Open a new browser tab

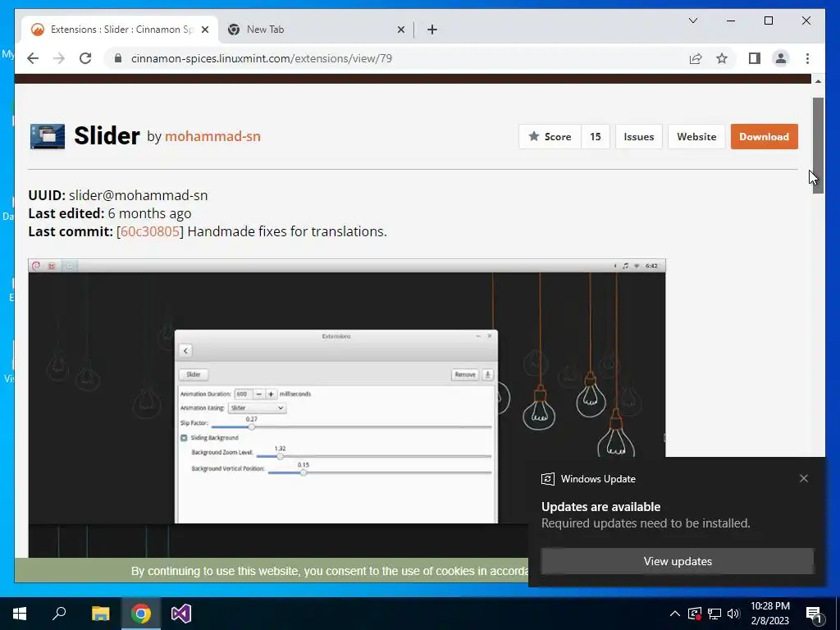[x=432, y=30]
